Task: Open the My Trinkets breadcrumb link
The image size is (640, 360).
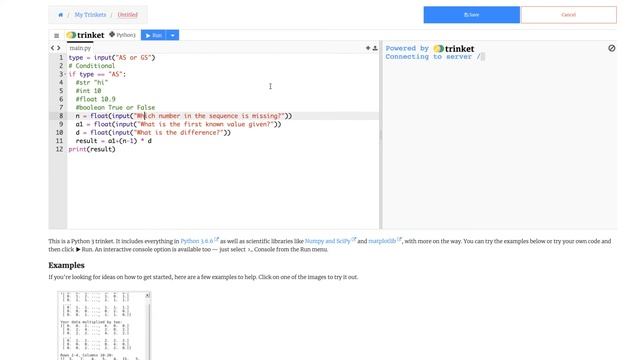Action: pos(90,15)
